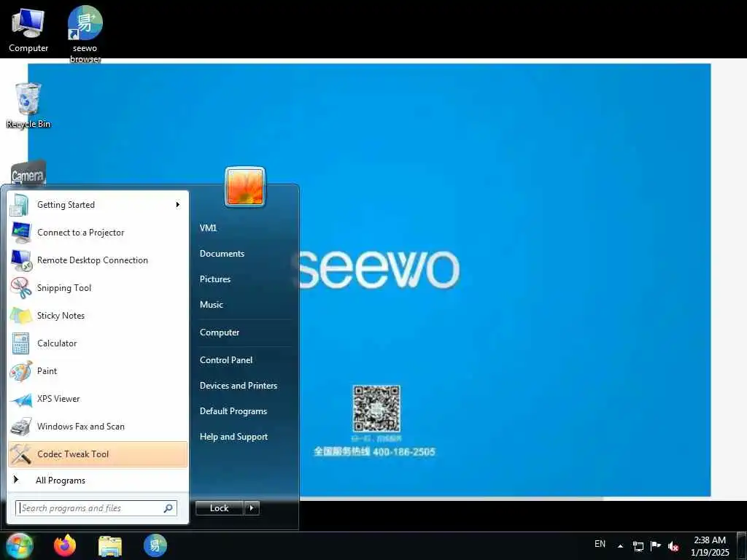Viewport: 747px width, 560px height.
Task: Click the user account flower picture
Action: point(245,187)
